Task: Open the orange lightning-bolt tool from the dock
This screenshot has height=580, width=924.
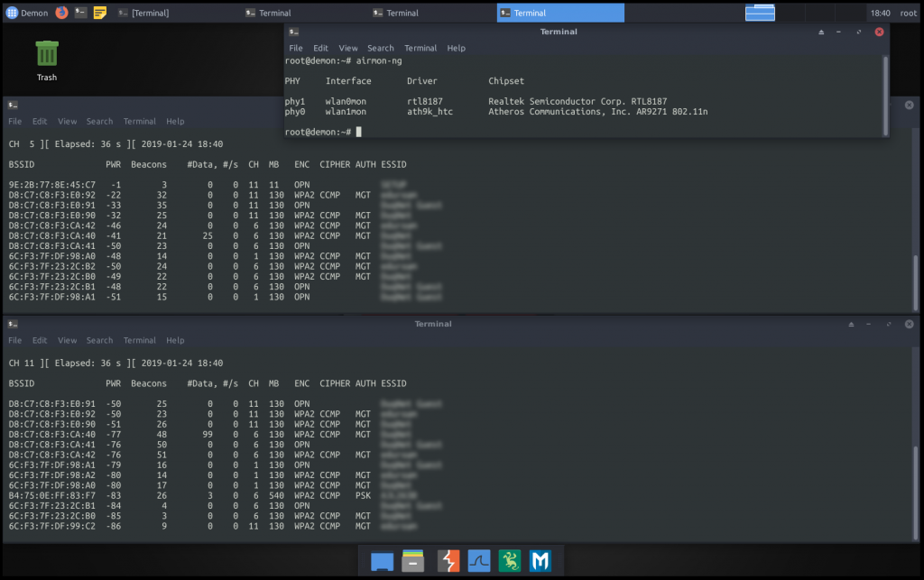Action: pos(447,560)
